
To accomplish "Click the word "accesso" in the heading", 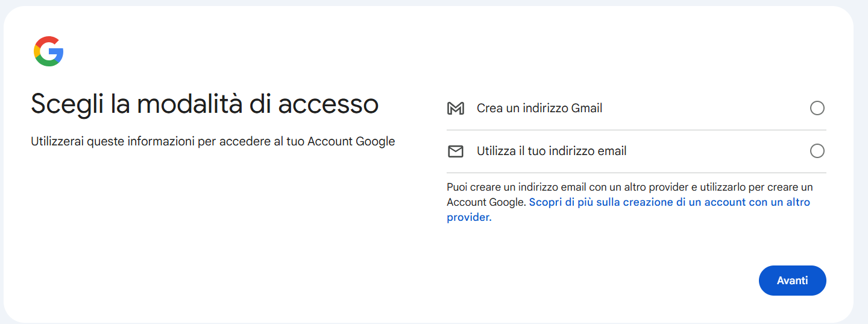I will (328, 104).
